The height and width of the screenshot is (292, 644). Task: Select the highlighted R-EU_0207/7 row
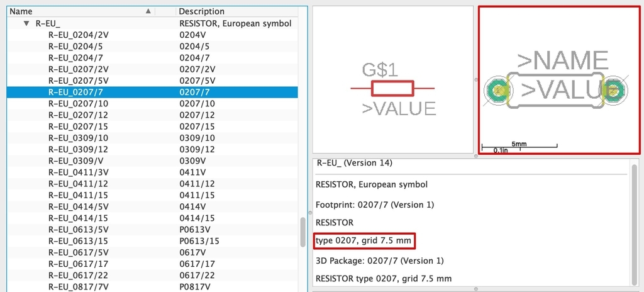point(152,92)
